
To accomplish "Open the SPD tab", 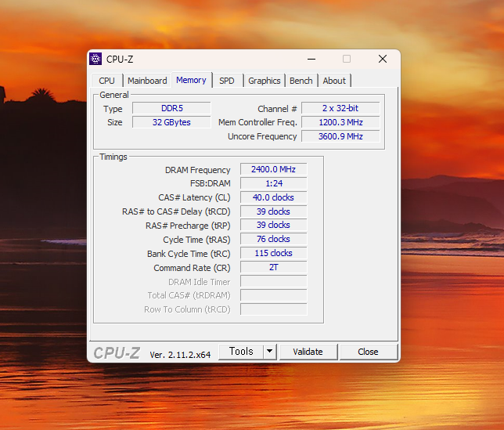I will [x=227, y=81].
